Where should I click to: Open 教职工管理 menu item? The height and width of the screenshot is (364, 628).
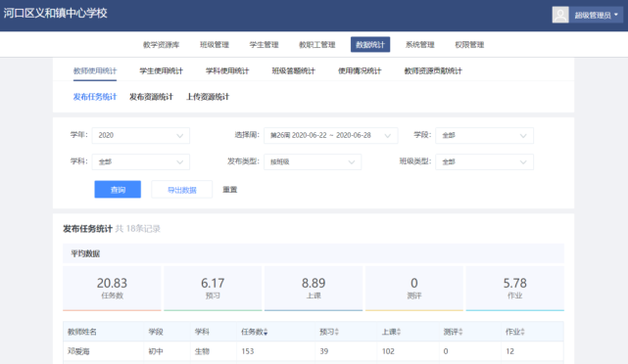(x=317, y=45)
